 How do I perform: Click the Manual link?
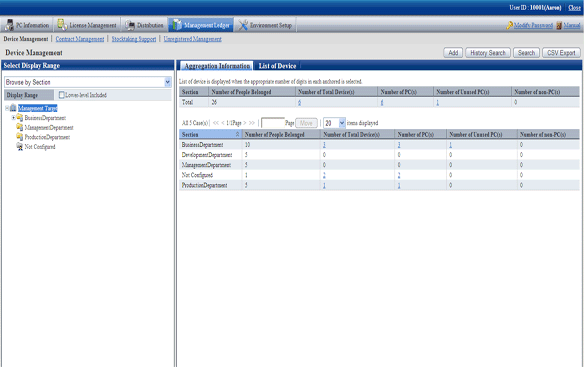coord(572,25)
